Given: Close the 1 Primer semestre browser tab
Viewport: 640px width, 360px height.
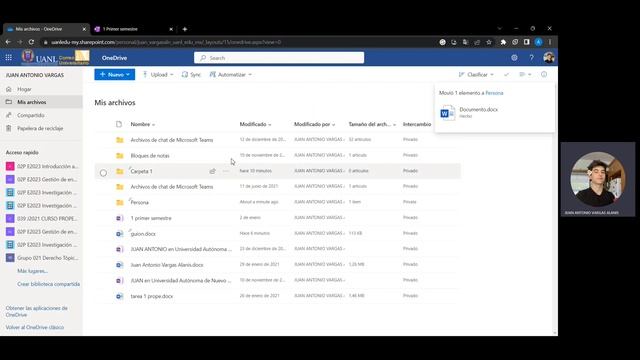Looking at the screenshot, I should [x=171, y=29].
